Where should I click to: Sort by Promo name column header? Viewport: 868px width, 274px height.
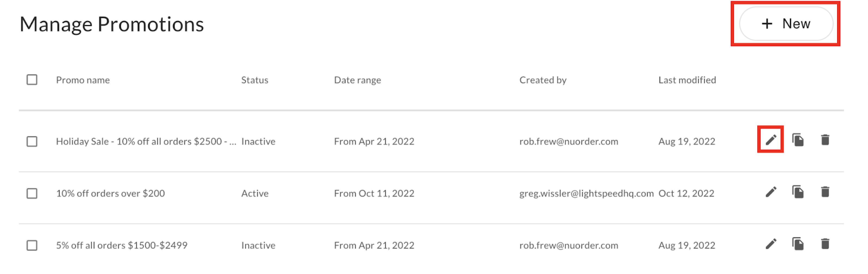(83, 80)
